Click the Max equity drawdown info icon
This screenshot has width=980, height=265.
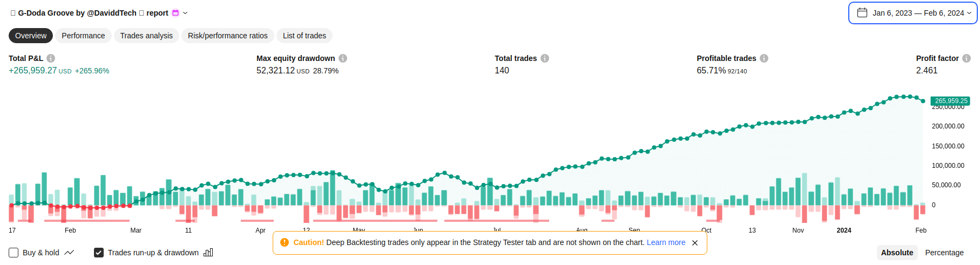coord(343,58)
